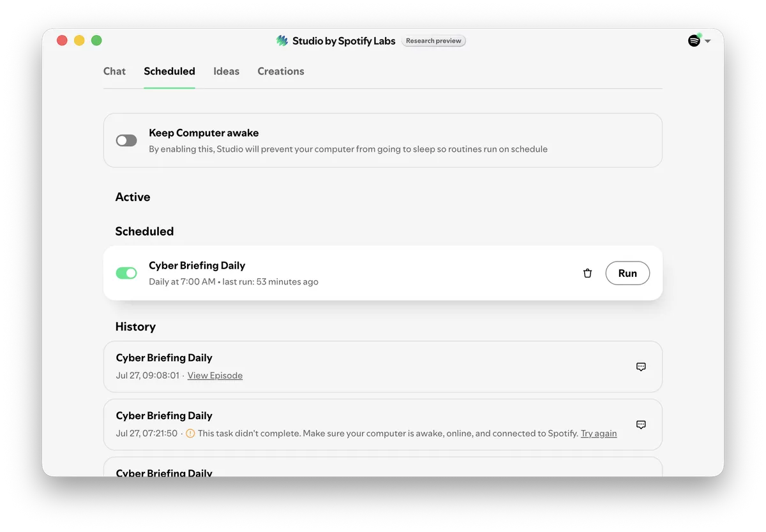Click the Spotify account avatar icon
This screenshot has height=532, width=766.
pos(694,41)
